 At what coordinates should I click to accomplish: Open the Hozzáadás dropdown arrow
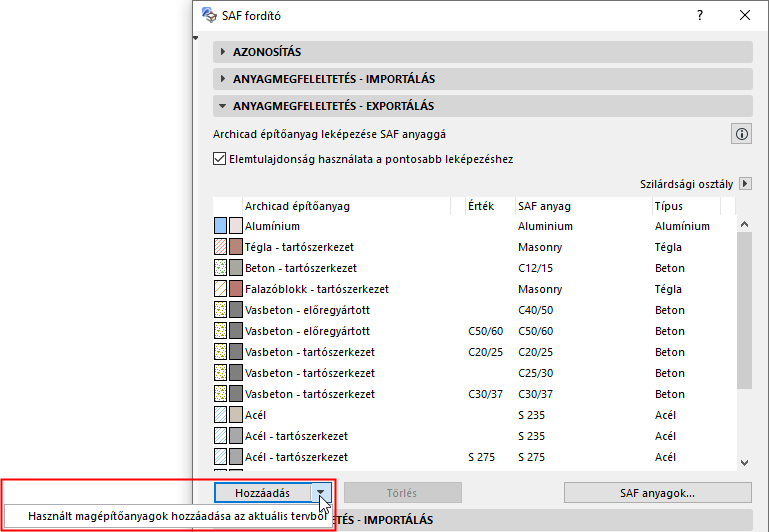click(321, 492)
